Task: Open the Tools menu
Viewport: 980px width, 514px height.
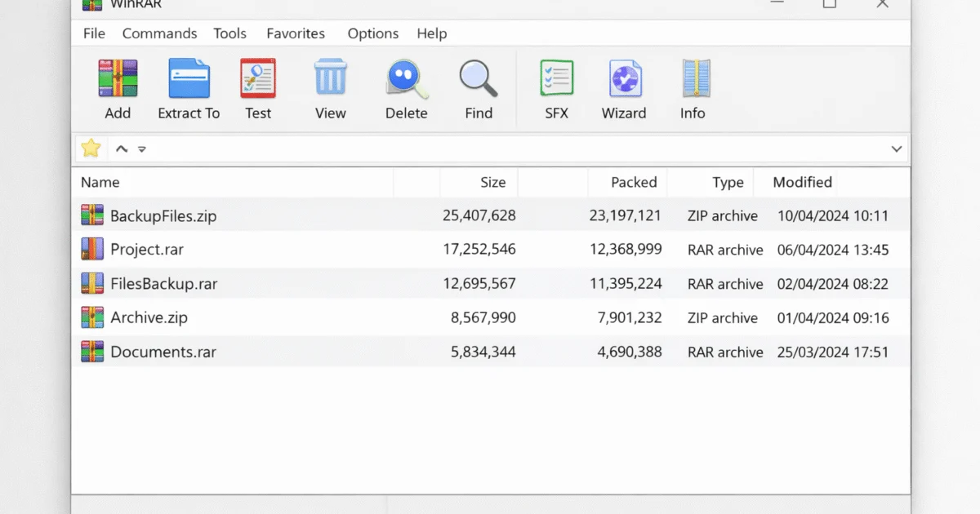Action: pos(230,33)
